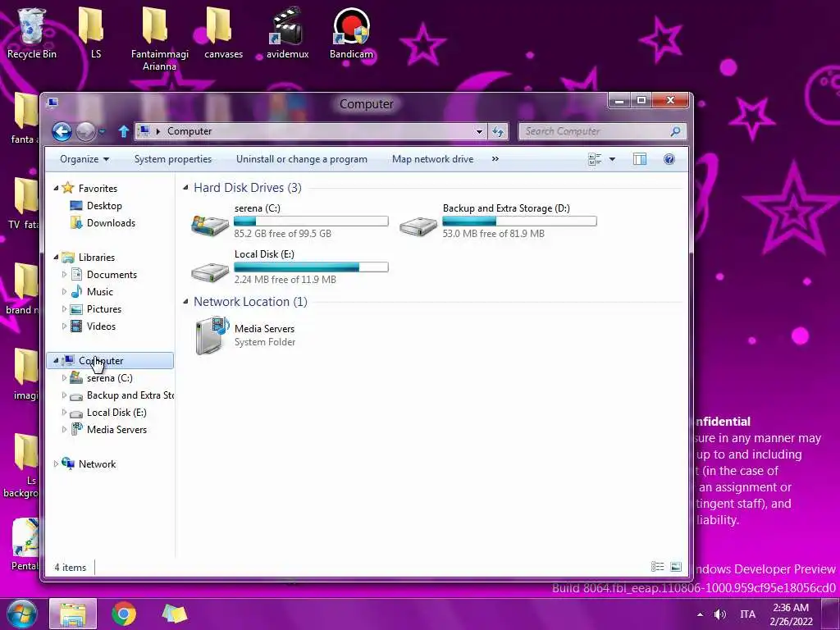This screenshot has width=840, height=630.
Task: Select Network in navigation pane
Action: (x=97, y=464)
